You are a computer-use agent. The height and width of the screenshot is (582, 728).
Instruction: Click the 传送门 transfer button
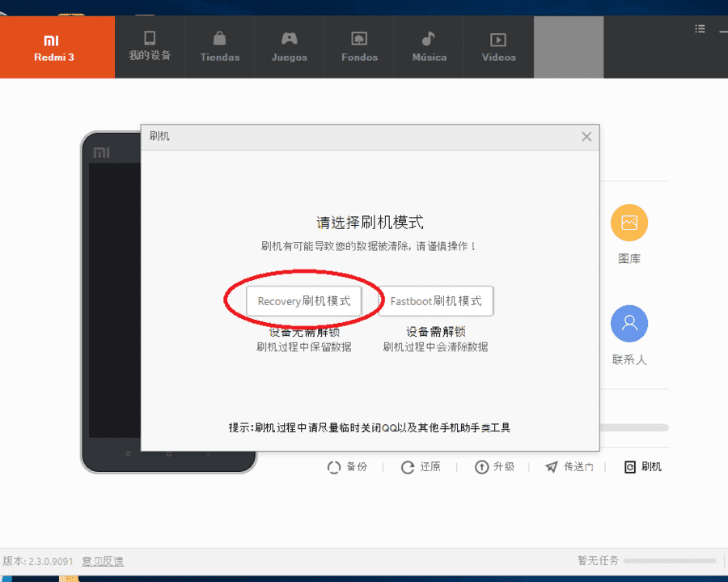click(569, 467)
